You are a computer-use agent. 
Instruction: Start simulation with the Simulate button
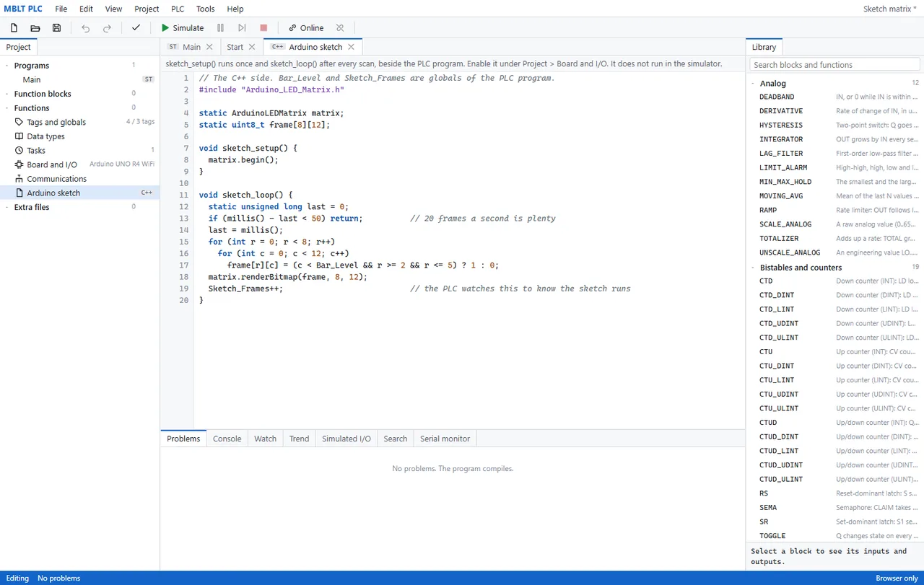183,28
